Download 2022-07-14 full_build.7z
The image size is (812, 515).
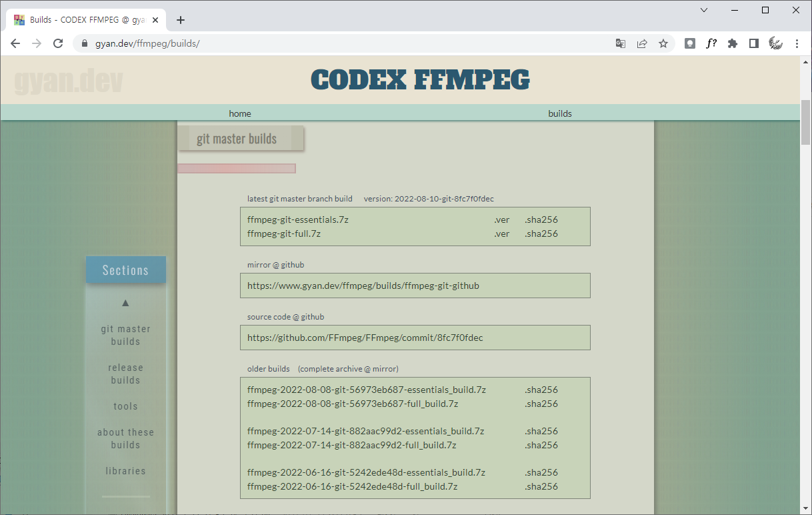pyautogui.click(x=352, y=445)
